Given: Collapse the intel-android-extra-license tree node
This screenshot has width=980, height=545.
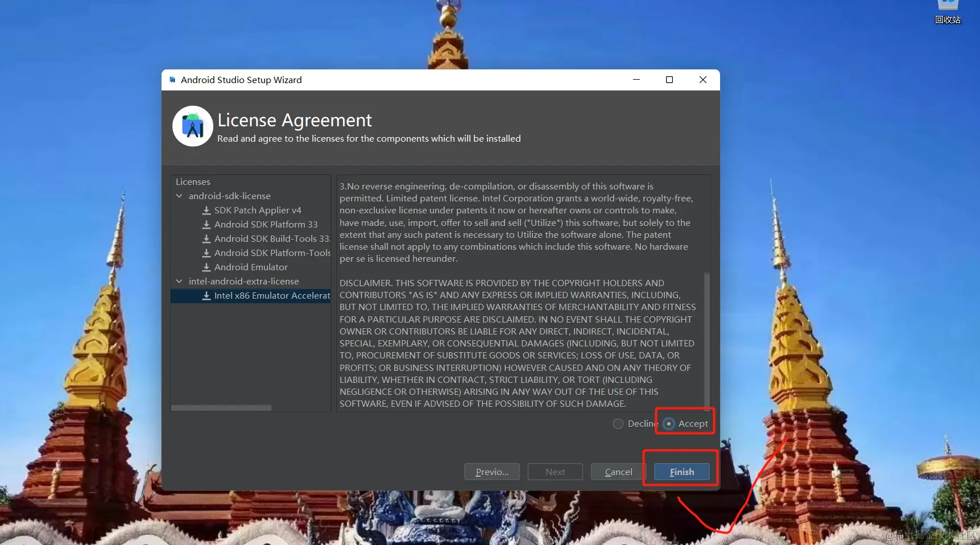Looking at the screenshot, I should [x=179, y=282].
